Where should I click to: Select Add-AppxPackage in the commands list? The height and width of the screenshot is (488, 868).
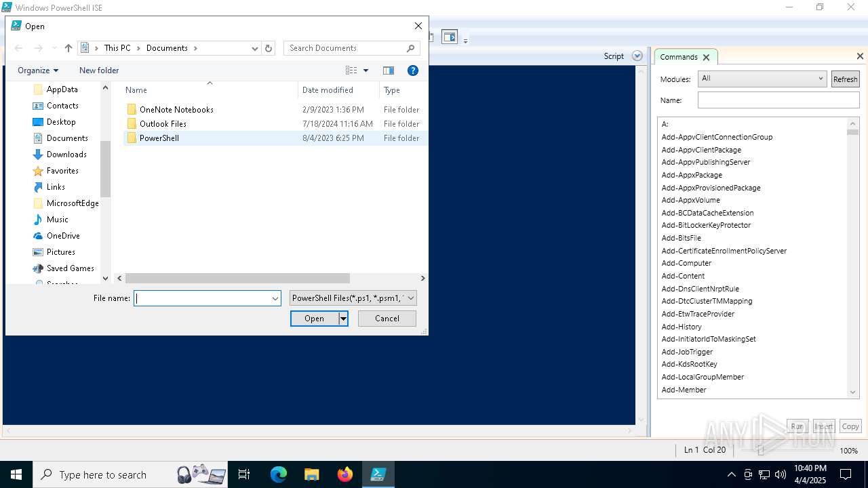pos(692,175)
